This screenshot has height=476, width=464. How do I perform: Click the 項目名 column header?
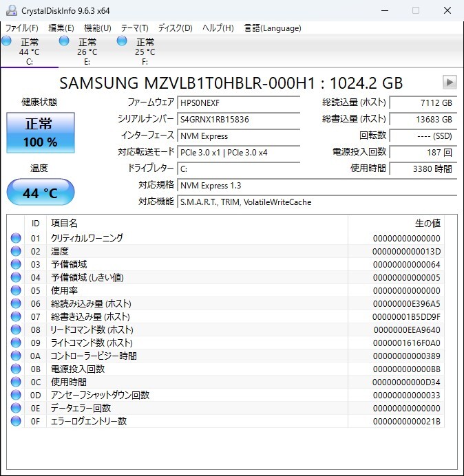(x=65, y=223)
